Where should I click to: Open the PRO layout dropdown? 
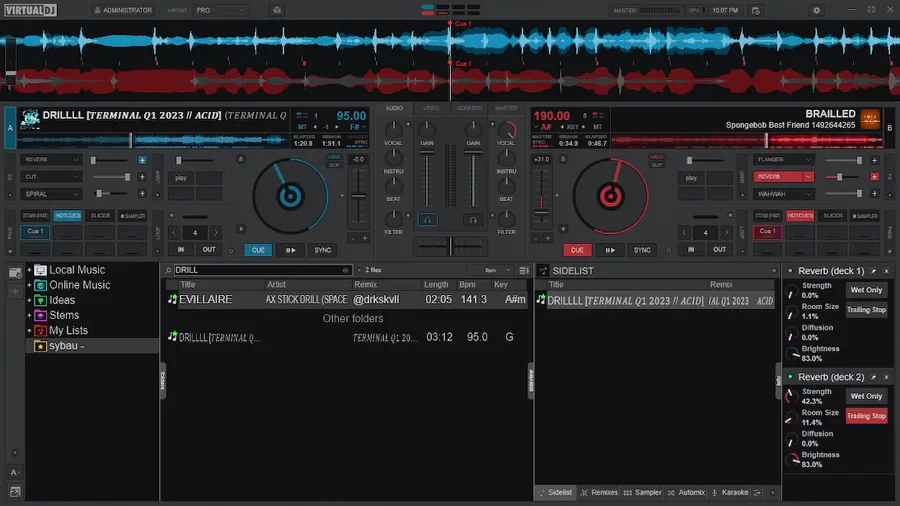coord(221,10)
